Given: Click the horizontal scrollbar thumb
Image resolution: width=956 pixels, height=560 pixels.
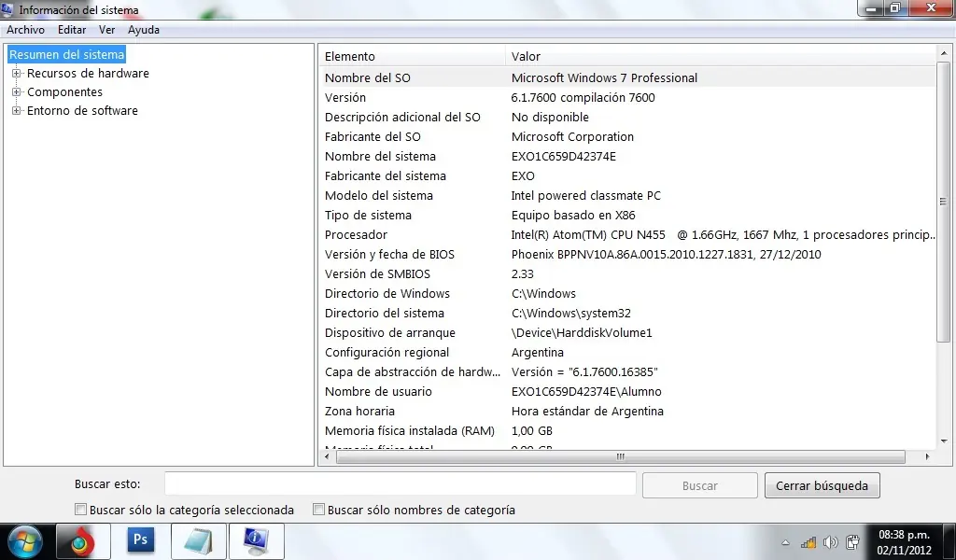Looking at the screenshot, I should 620,456.
